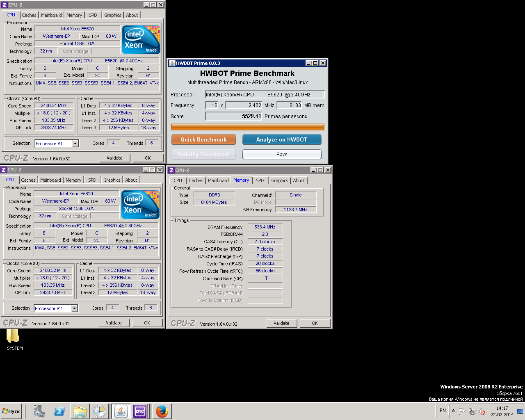This screenshot has height=420, width=525.
Task: Open Mainboard tab in Memory CPU-Z window
Action: click(218, 180)
